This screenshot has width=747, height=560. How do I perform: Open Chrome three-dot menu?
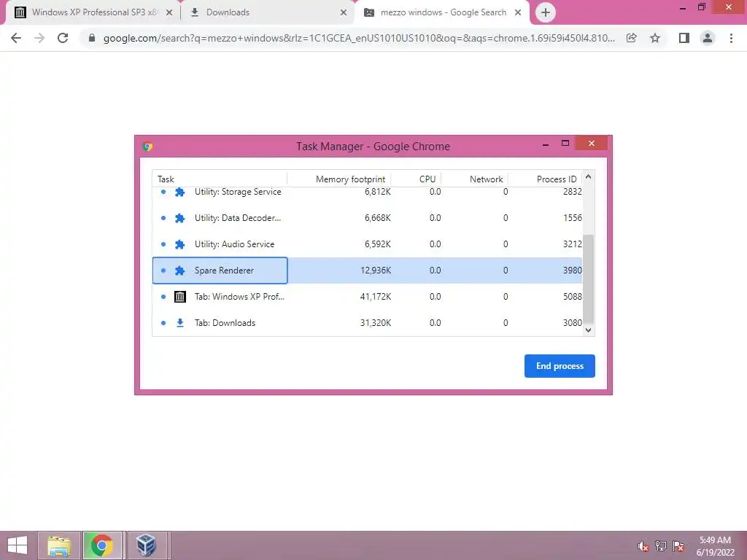pos(731,38)
